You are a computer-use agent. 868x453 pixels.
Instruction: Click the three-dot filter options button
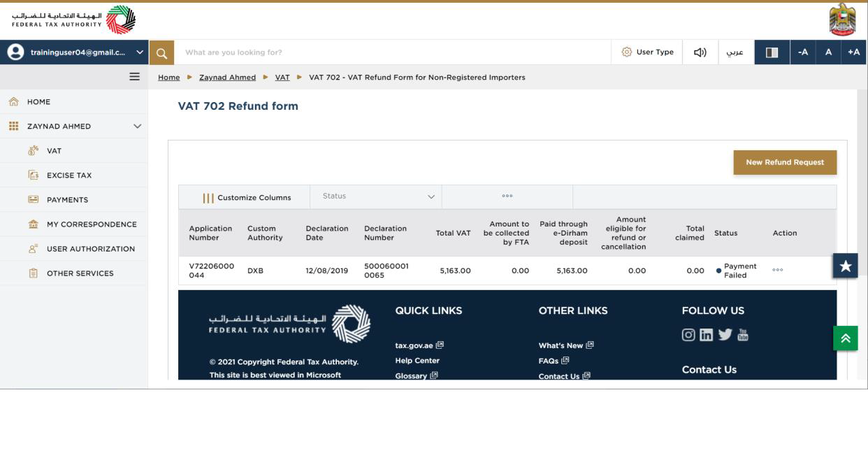(507, 196)
